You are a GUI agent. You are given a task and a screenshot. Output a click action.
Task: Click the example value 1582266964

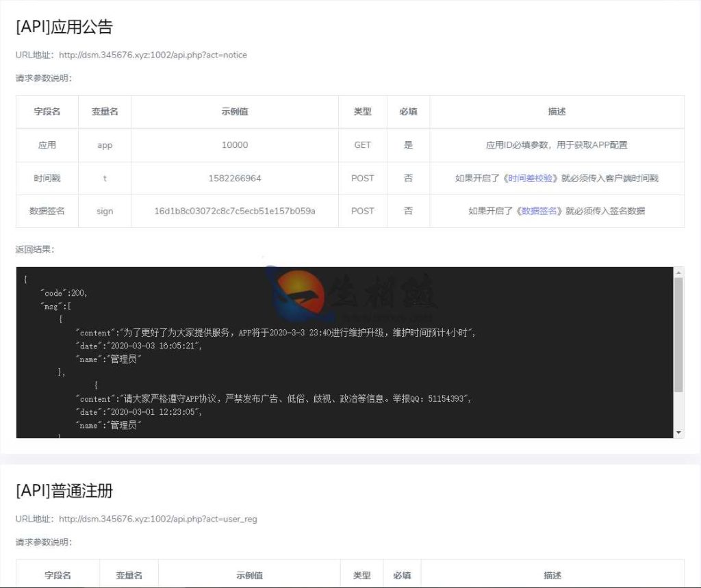point(234,178)
